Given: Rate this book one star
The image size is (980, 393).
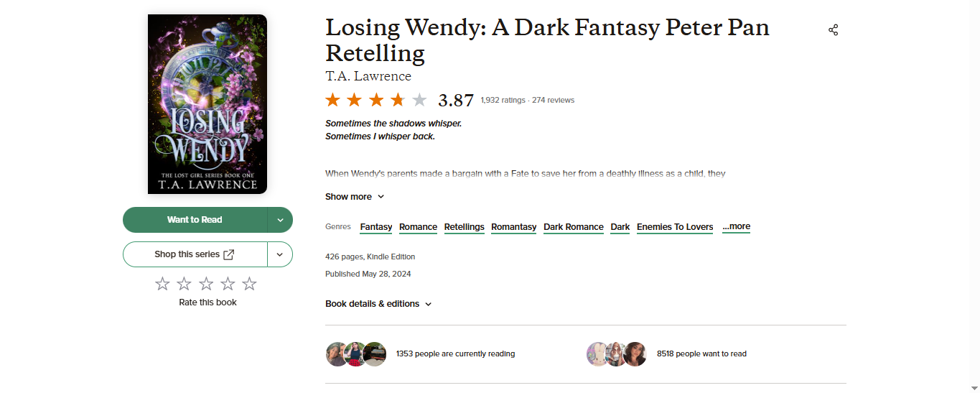Looking at the screenshot, I should (162, 284).
